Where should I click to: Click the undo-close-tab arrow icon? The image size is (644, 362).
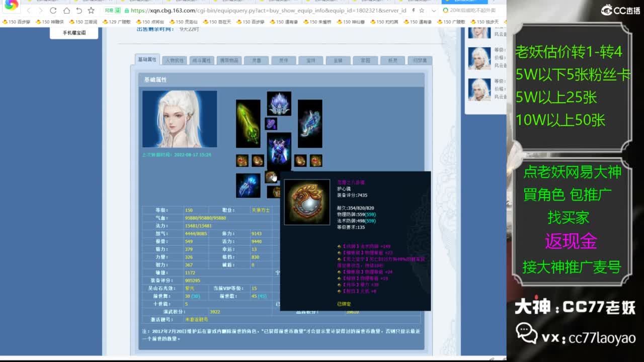pos(79,11)
